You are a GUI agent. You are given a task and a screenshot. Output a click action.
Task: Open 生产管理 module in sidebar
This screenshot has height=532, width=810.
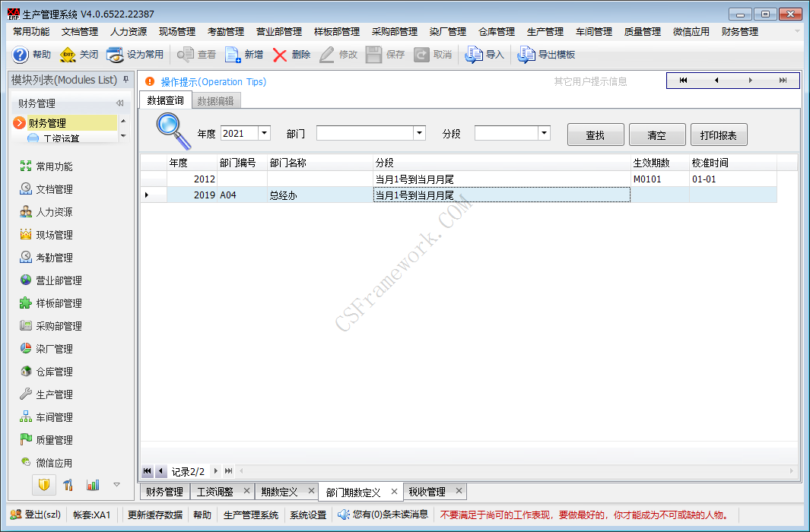point(46,394)
